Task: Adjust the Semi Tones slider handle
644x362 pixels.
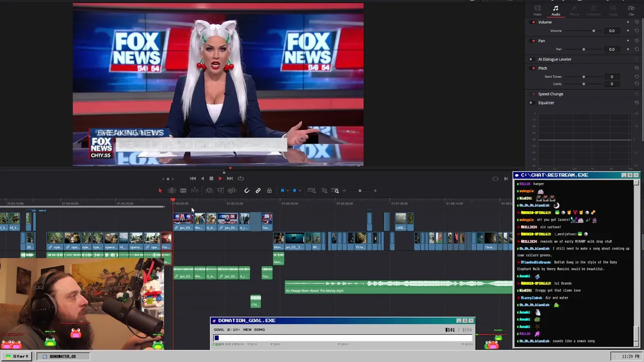Action: [x=584, y=76]
